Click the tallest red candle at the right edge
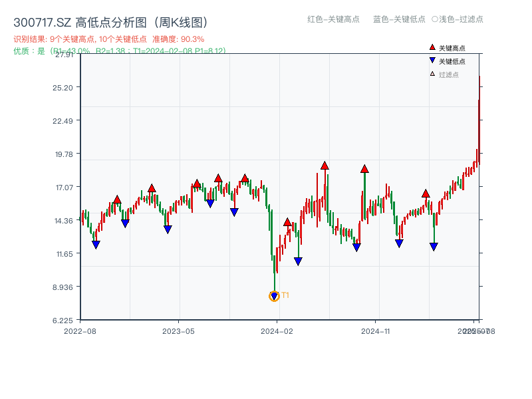This screenshot has height=399, width=532. [479, 120]
